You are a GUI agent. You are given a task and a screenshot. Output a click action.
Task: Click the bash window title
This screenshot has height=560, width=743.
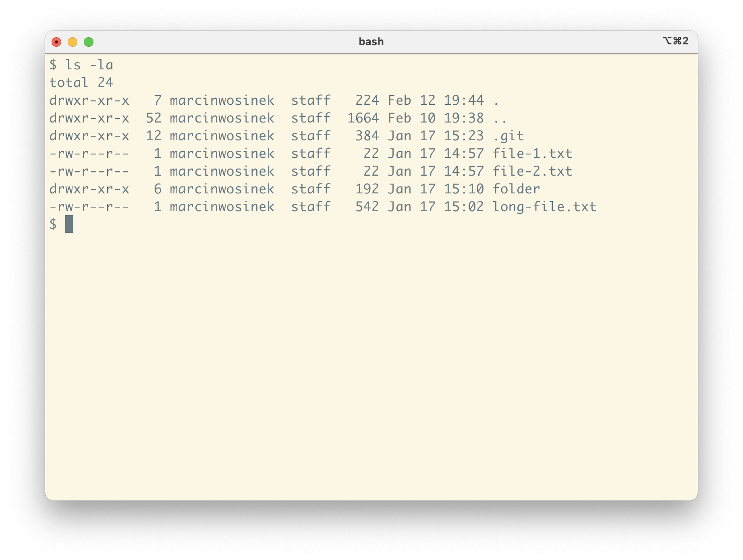(371, 41)
